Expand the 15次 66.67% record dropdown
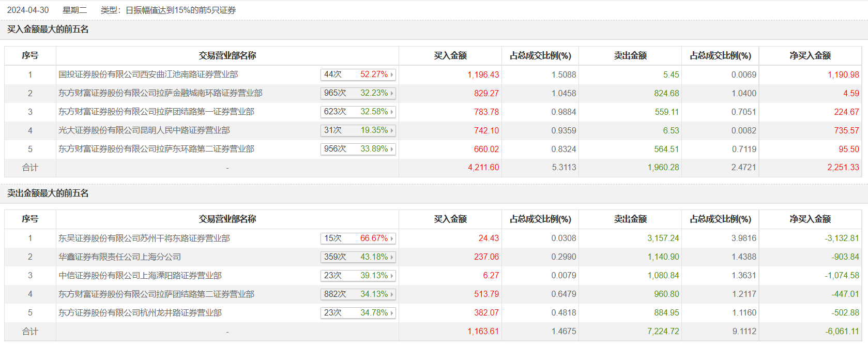868x345 pixels. click(x=392, y=238)
